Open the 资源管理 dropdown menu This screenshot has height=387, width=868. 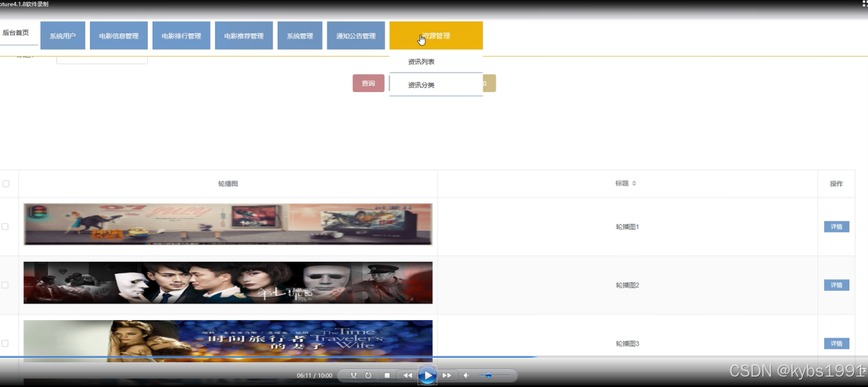tap(436, 36)
